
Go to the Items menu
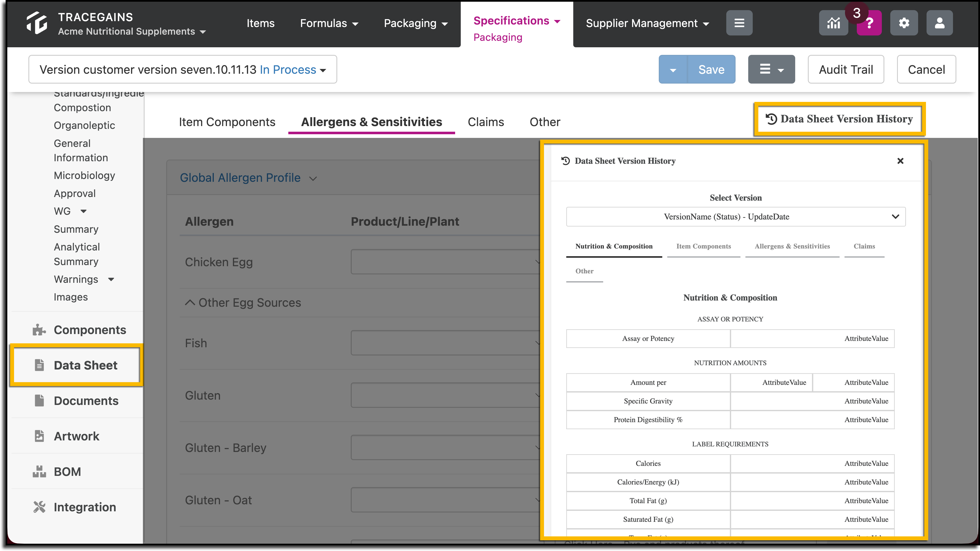[x=260, y=23]
